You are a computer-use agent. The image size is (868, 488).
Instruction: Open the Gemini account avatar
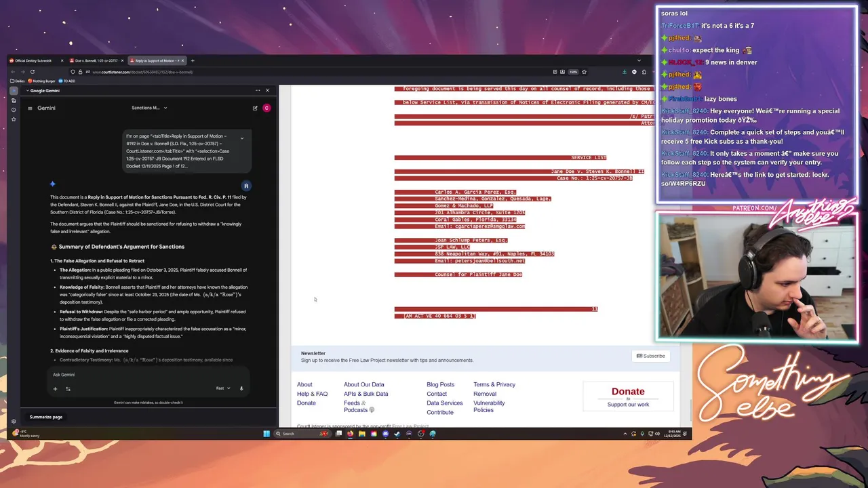click(x=267, y=108)
